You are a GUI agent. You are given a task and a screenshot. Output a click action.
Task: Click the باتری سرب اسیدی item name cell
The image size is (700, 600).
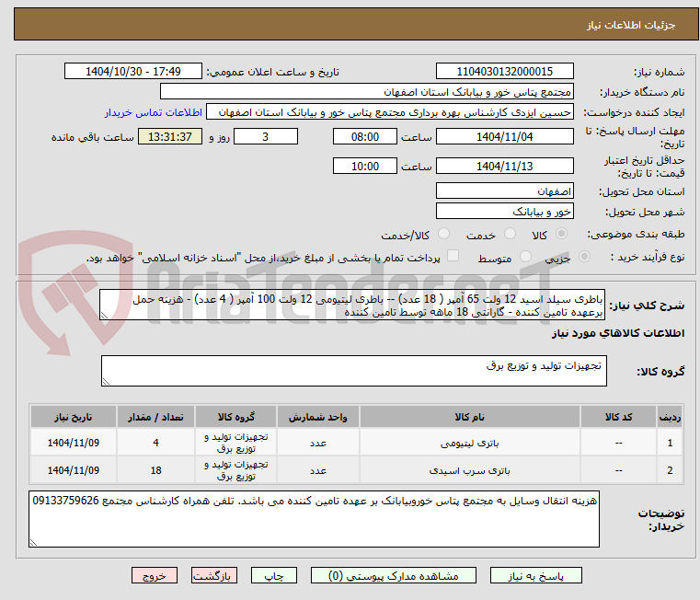(x=470, y=470)
